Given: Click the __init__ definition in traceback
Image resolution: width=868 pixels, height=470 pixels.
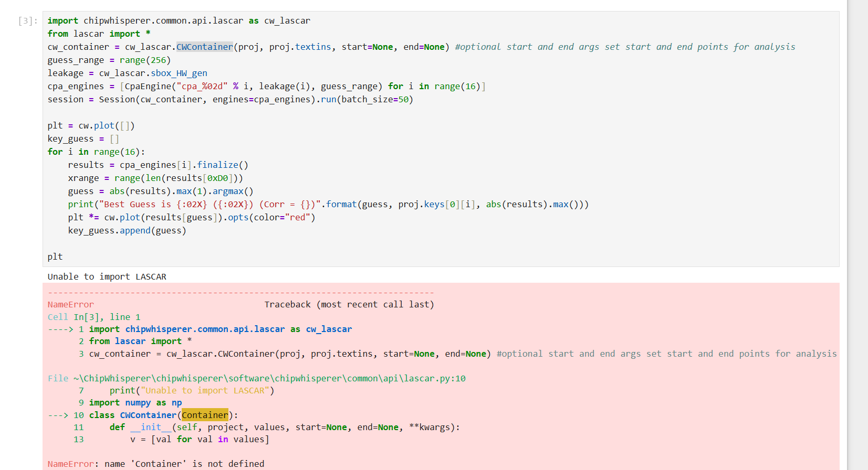Looking at the screenshot, I should [151, 427].
